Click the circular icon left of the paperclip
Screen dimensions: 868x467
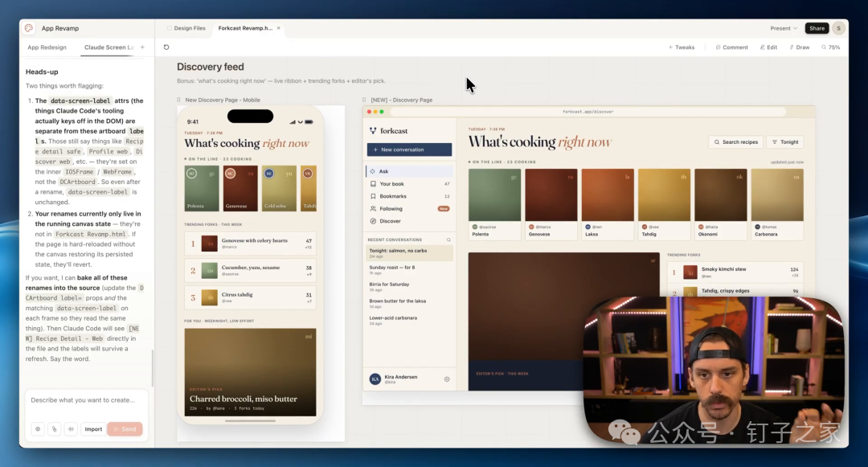[x=38, y=429]
